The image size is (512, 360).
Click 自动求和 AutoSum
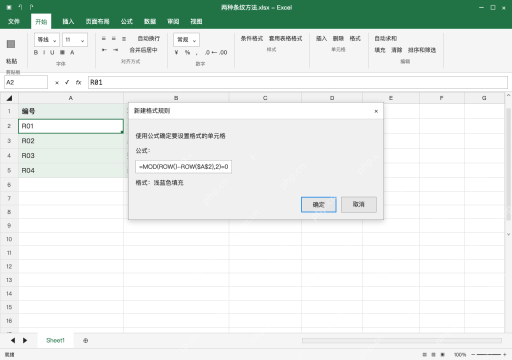pyautogui.click(x=386, y=39)
